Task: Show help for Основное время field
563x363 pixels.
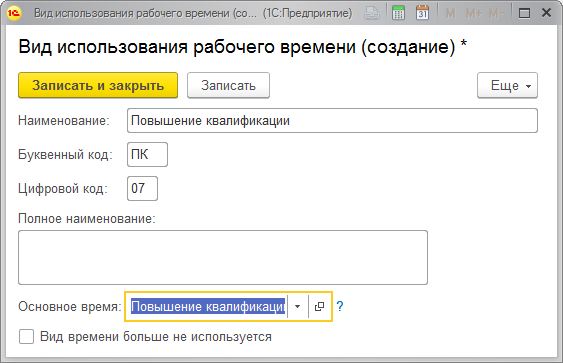Action: tap(340, 306)
